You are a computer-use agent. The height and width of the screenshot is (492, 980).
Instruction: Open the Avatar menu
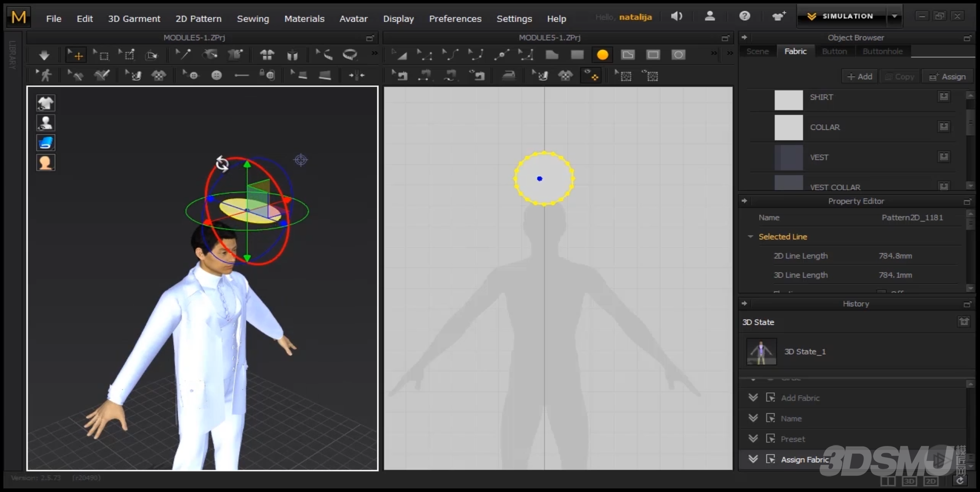(353, 18)
